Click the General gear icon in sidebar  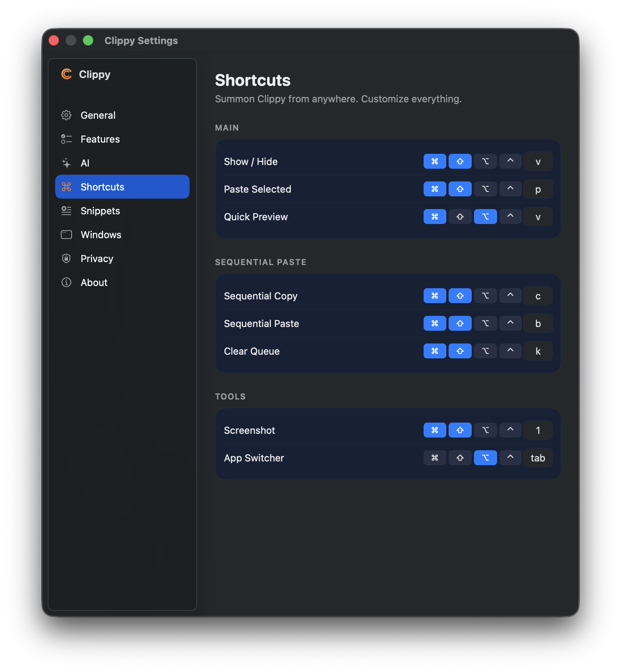point(66,115)
